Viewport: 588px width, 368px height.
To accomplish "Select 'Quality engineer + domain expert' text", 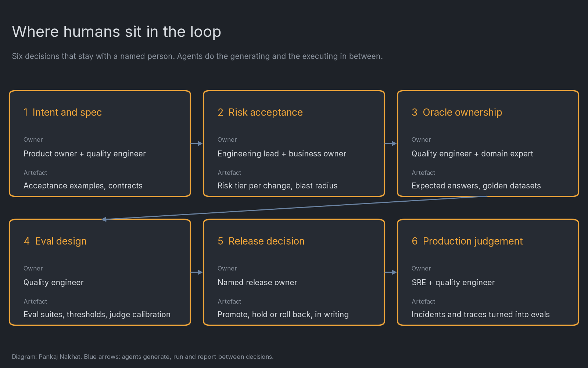I will 472,154.
